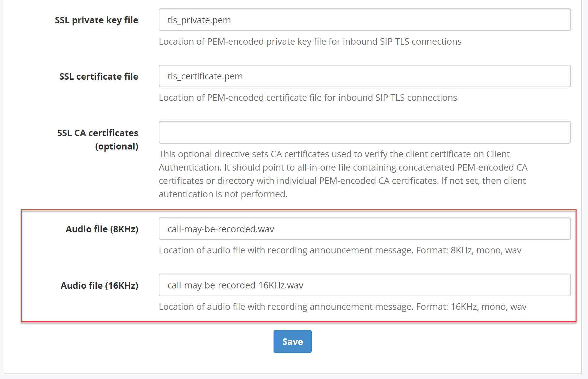Click the "Audio file (16KHz)" label
Image resolution: width=588 pixels, height=379 pixels.
tap(100, 285)
